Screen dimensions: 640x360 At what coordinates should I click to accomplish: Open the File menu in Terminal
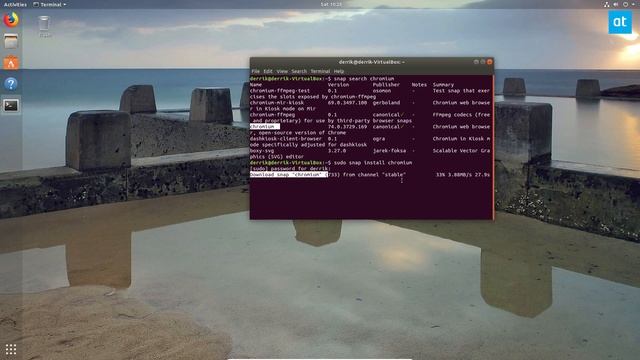[256, 71]
